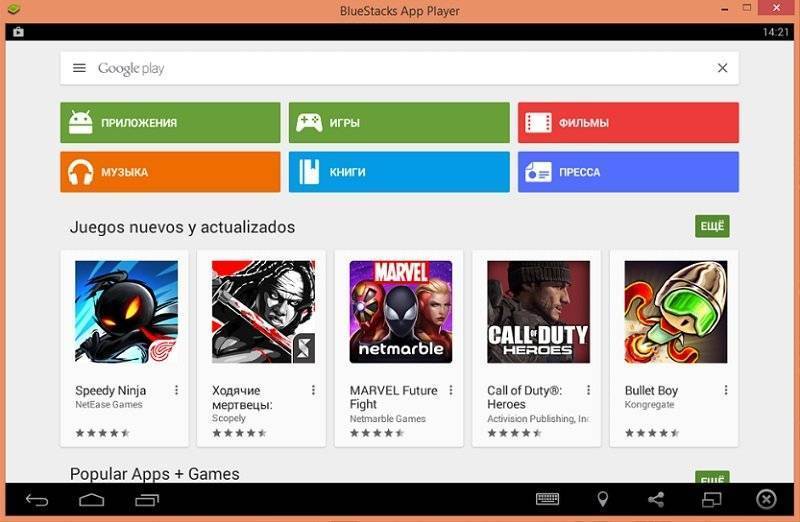This screenshot has width=800, height=522.
Task: Open Speedy Ninja app thumbnail
Action: tap(127, 312)
